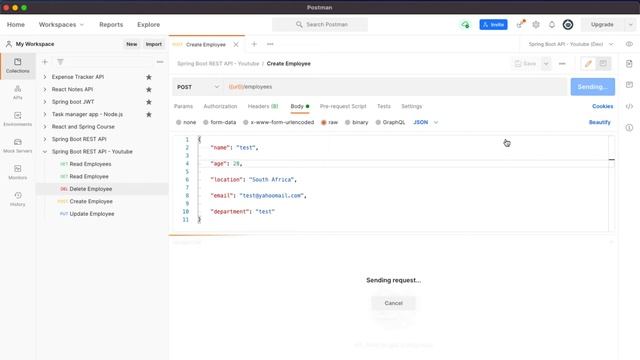Open the Workspaces dropdown
This screenshot has height=360, width=640.
coord(61,25)
